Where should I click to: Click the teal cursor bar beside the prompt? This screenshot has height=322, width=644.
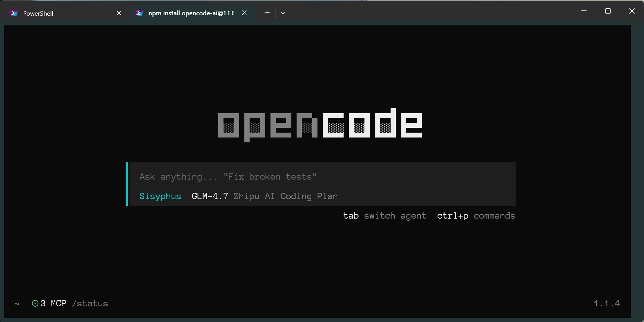(127, 184)
